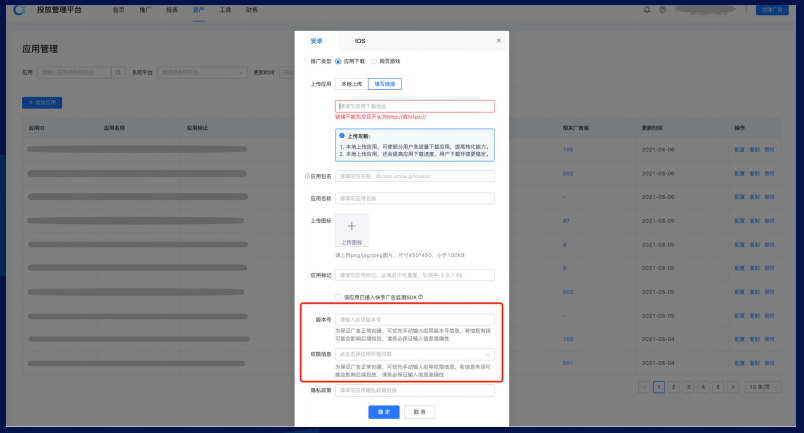Viewport: 804px width, 433px height.
Task: Expand the 权限信息 permission dropdown
Action: [x=414, y=354]
